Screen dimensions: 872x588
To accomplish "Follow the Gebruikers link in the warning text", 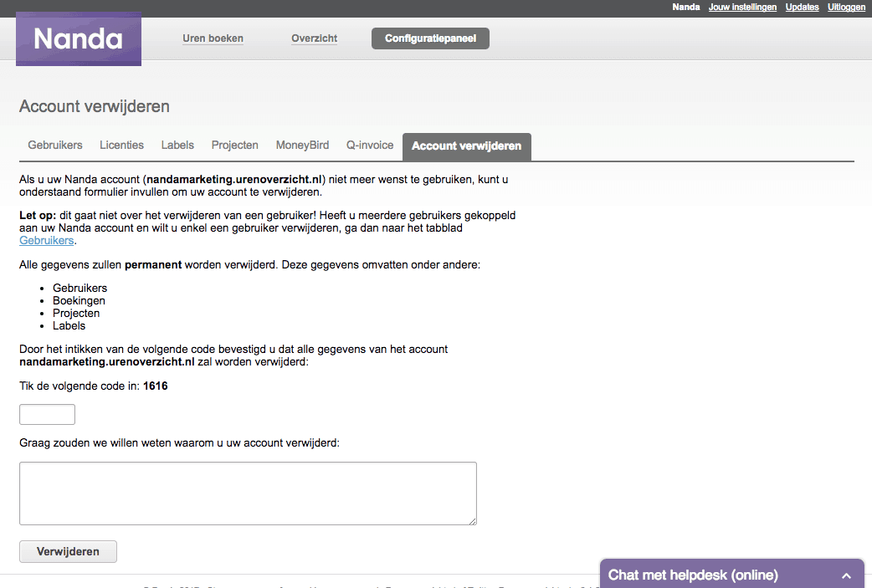I will [47, 241].
